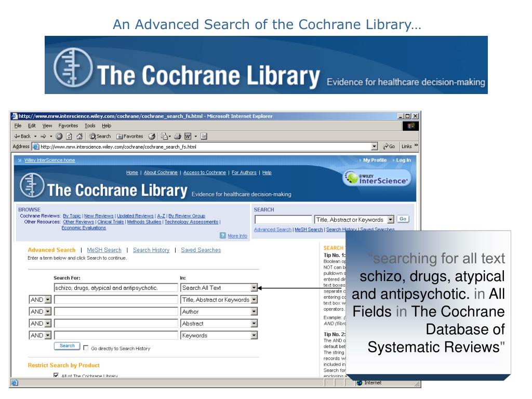Switch to the Search History tab below Browse
This screenshot has width=532, height=399.
coord(151,250)
